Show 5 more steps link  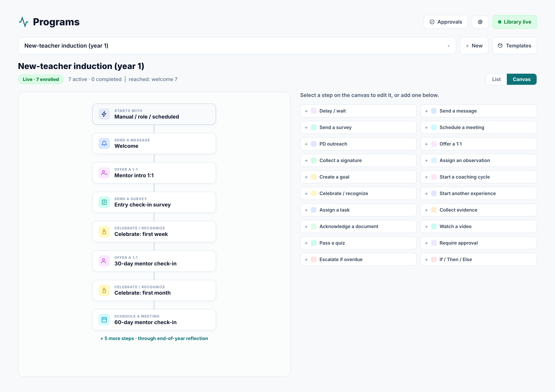point(154,338)
